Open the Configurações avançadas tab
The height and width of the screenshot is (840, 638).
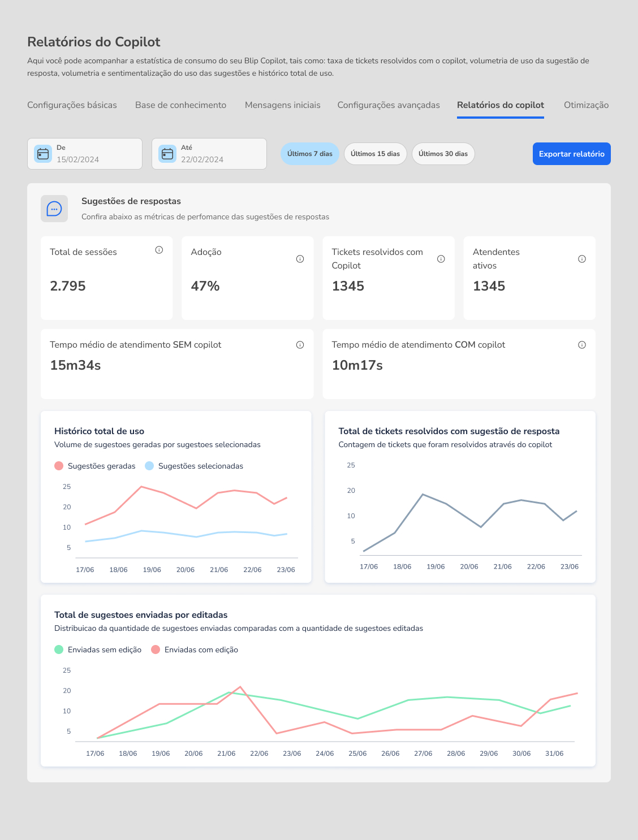pyautogui.click(x=389, y=105)
